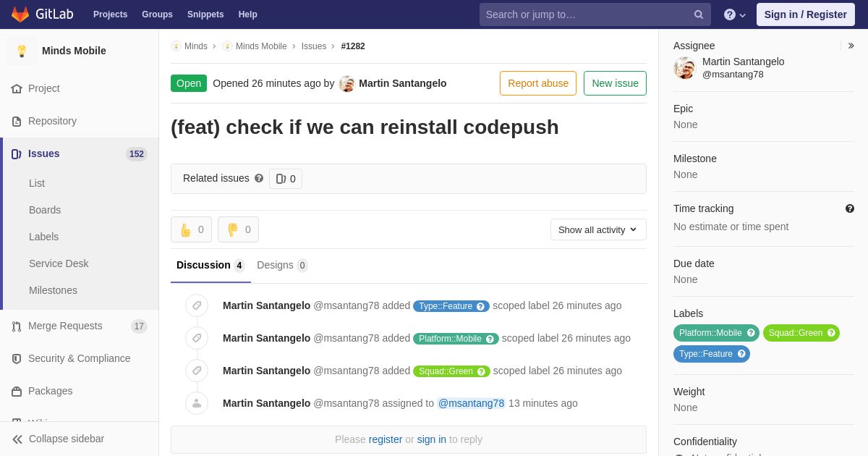This screenshot has width=868, height=456.
Task: Click register link in reply prompt
Action: click(x=386, y=439)
